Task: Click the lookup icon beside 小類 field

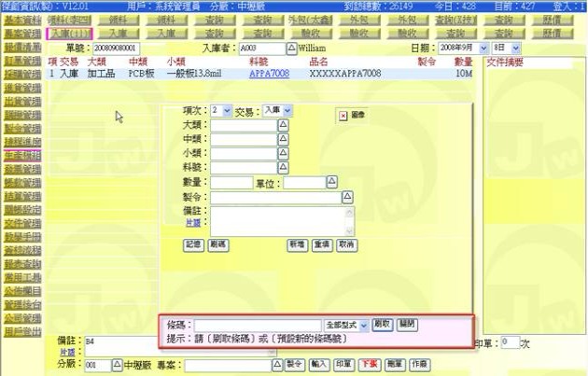Action: point(284,153)
